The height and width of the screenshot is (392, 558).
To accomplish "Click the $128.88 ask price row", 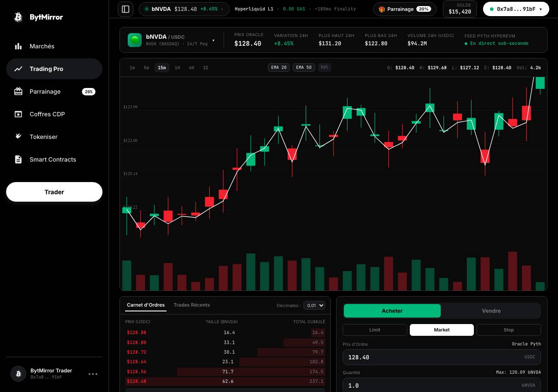I will tap(225, 332).
